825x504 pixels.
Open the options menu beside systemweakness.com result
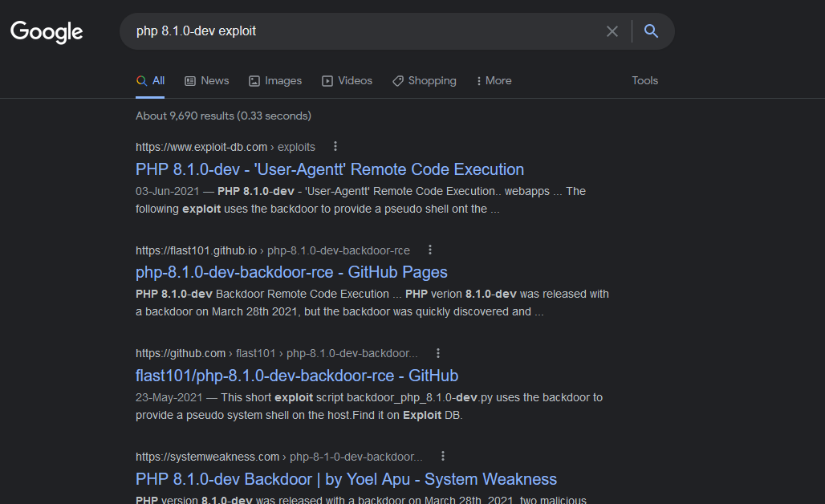443,456
